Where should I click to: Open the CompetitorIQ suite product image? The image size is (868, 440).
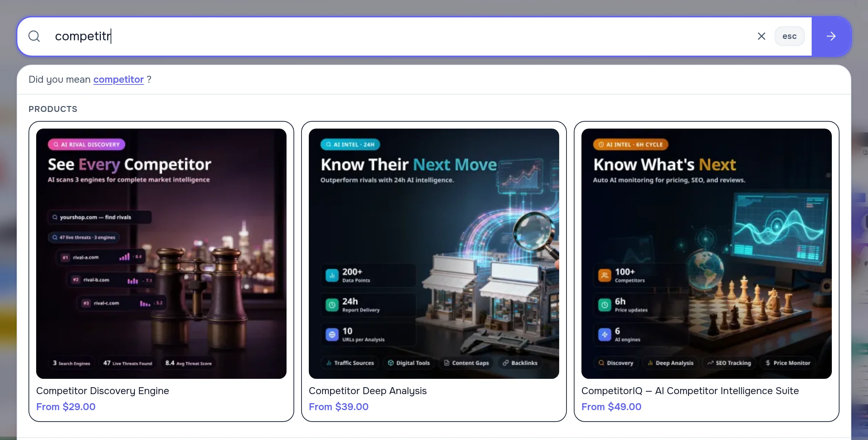click(707, 253)
